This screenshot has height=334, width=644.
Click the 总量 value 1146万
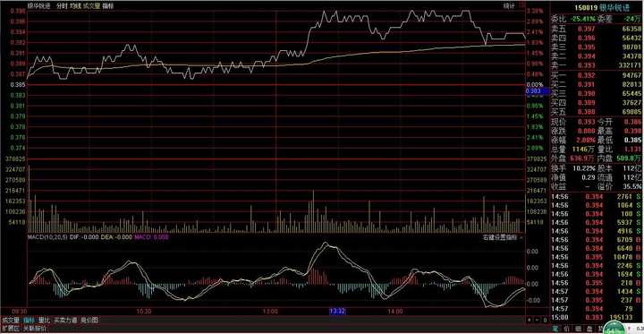tap(582, 150)
